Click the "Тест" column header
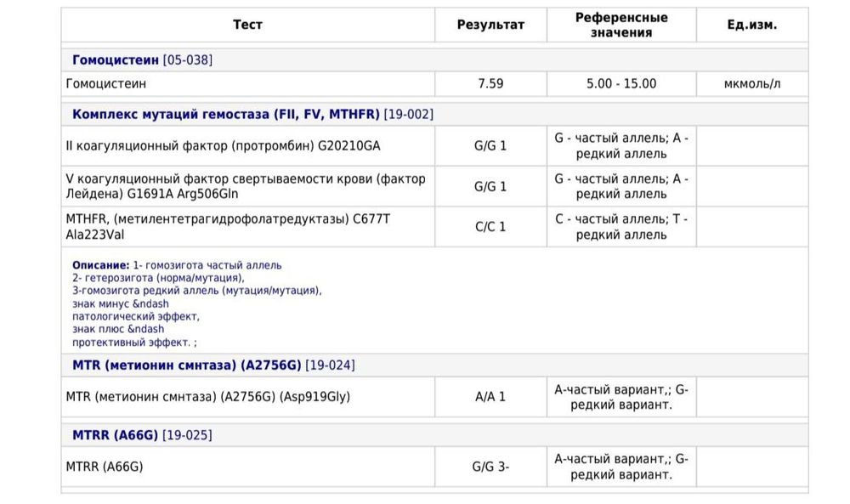 pyautogui.click(x=247, y=25)
